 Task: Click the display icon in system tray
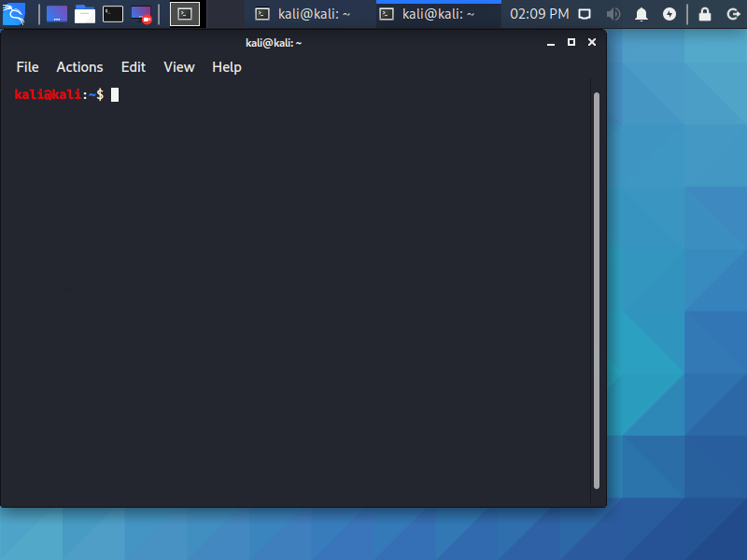[585, 14]
